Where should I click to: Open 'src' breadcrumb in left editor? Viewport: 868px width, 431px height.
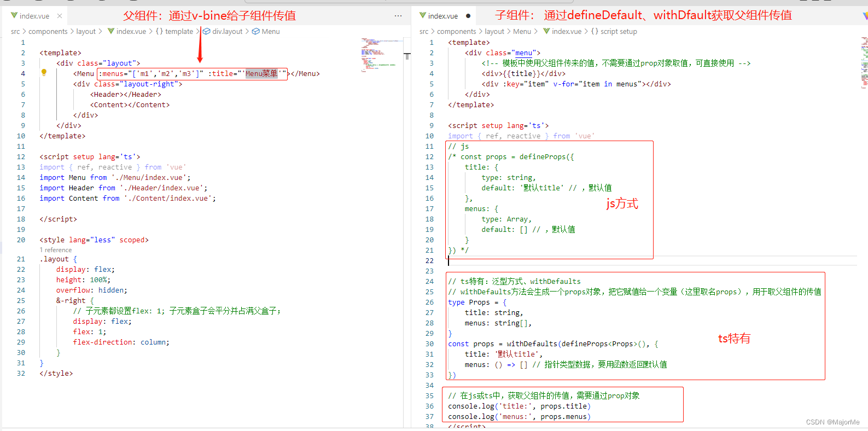15,32
